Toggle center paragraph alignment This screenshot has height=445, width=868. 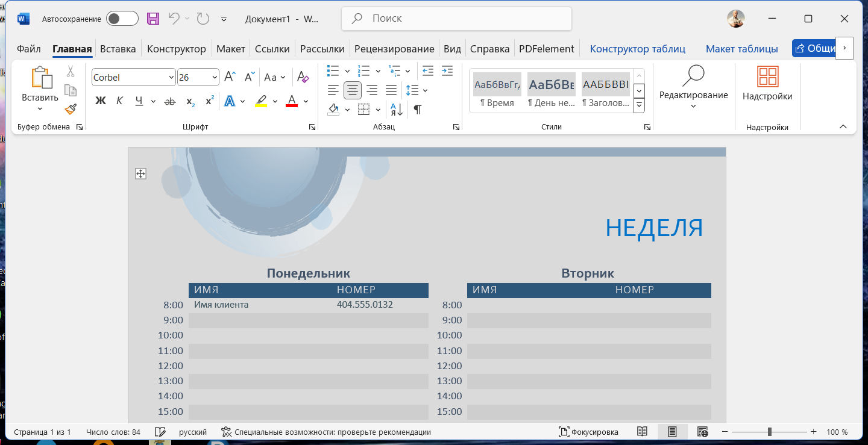353,90
